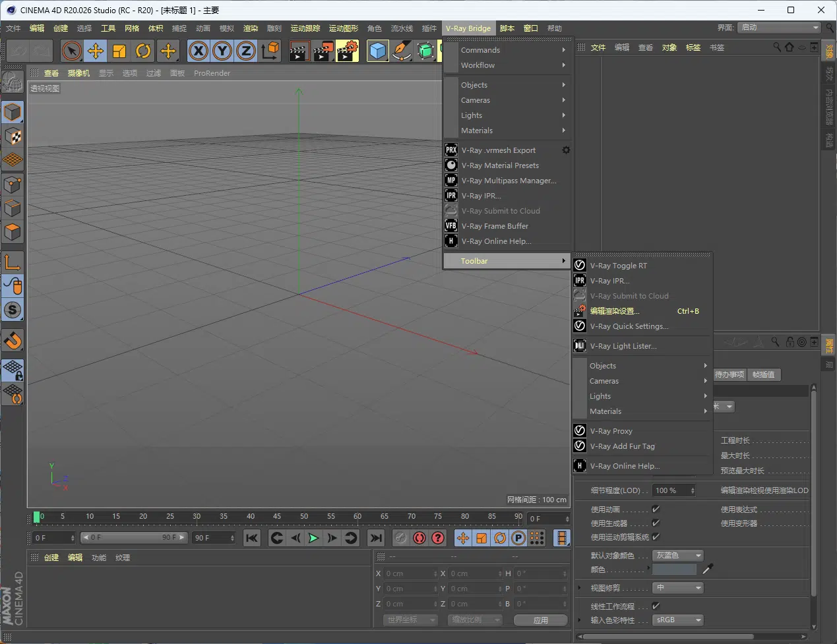This screenshot has height=644, width=837.
Task: Enable the snap magnet icon
Action: point(13,340)
